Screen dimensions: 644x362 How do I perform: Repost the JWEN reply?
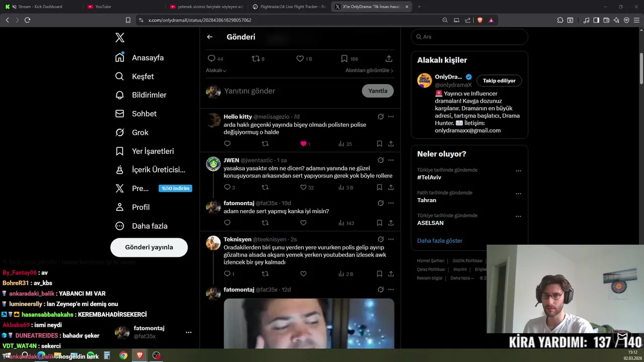[265, 188]
